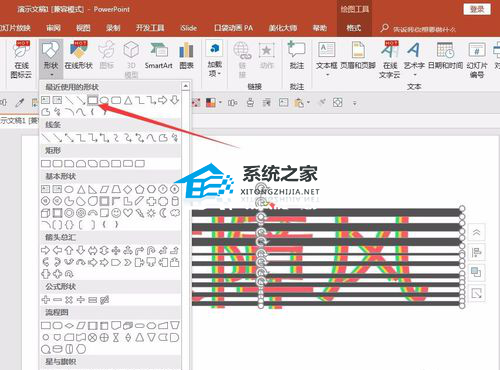Open the iSlide tab

tap(188, 28)
